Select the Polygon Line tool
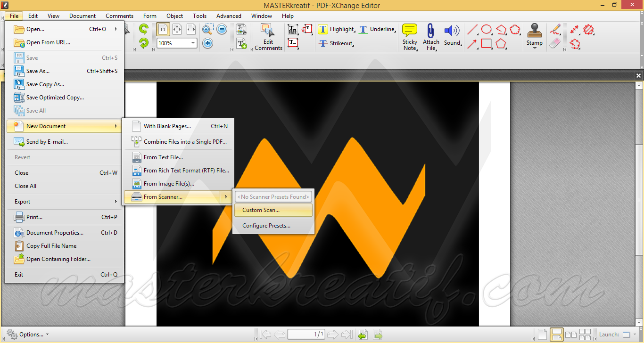 501,30
